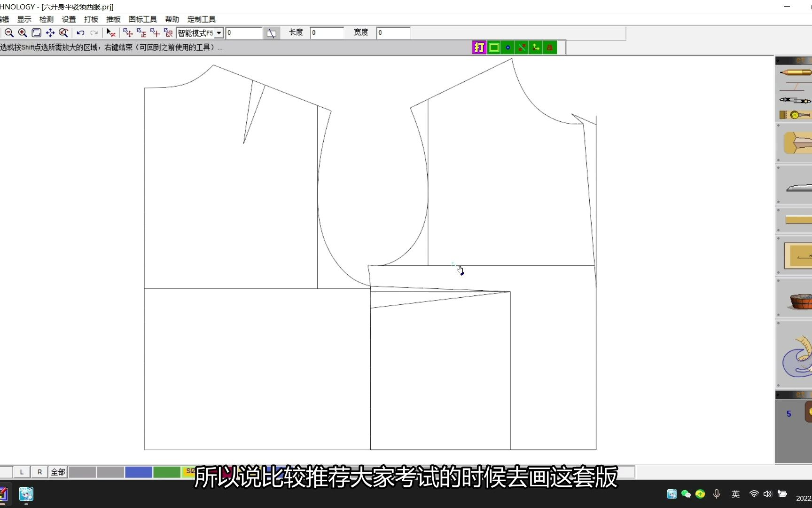Click the volume speaker tray icon
This screenshot has width=812, height=508.
pyautogui.click(x=768, y=494)
